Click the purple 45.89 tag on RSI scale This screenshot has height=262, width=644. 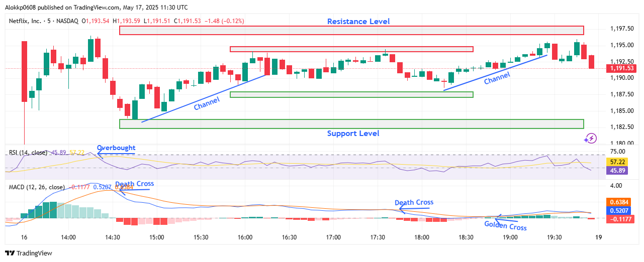[617, 171]
